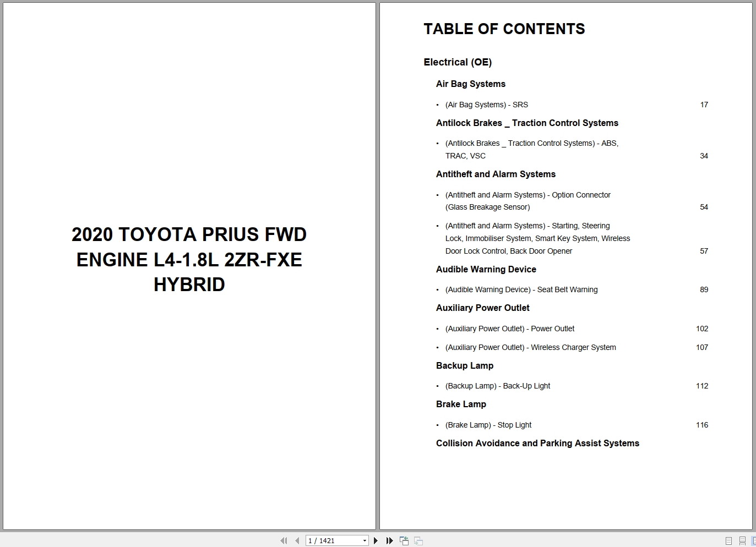Click page number 17 for SRS
The height and width of the screenshot is (547, 756).
(704, 105)
